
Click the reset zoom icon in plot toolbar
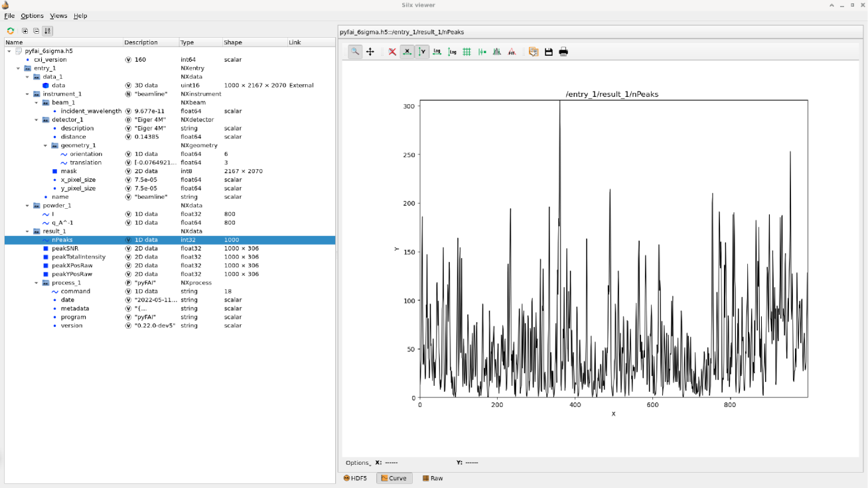(392, 52)
